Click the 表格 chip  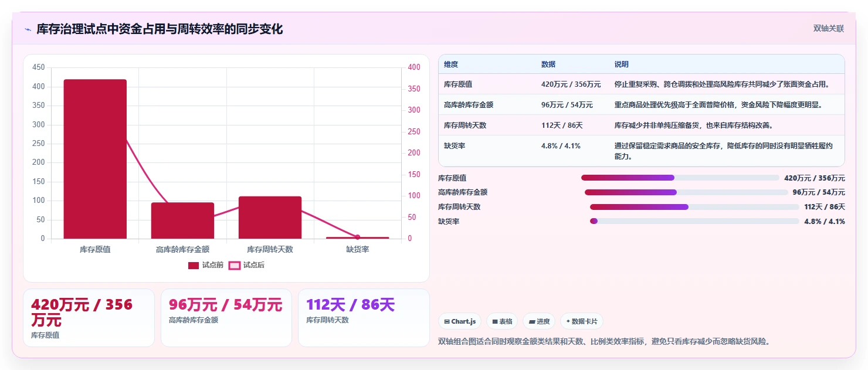(x=502, y=321)
